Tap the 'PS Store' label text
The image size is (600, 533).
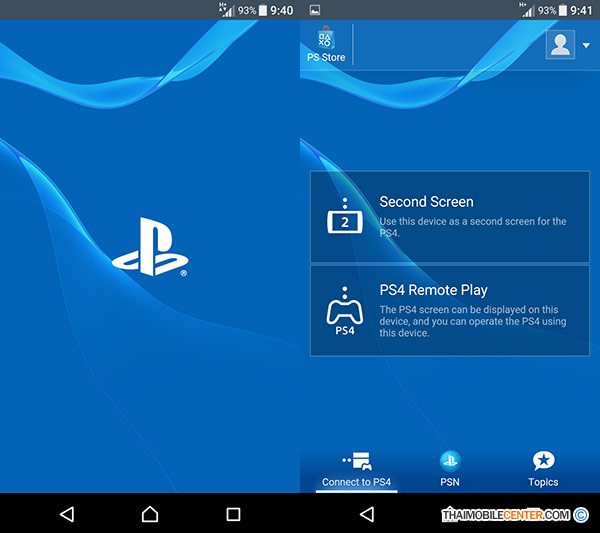pyautogui.click(x=326, y=57)
